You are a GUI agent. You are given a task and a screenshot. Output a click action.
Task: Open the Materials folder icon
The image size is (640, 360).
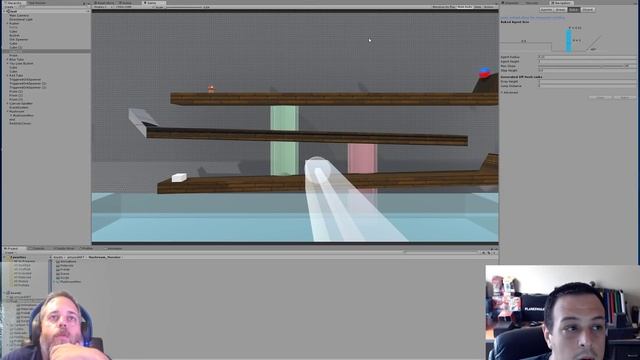pos(58,266)
